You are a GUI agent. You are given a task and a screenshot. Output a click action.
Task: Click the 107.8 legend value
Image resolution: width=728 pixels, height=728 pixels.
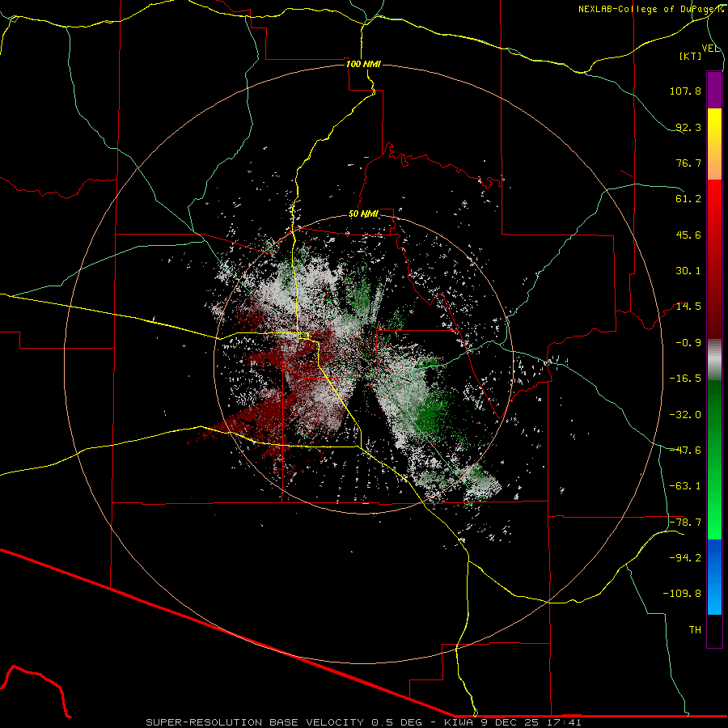point(685,91)
